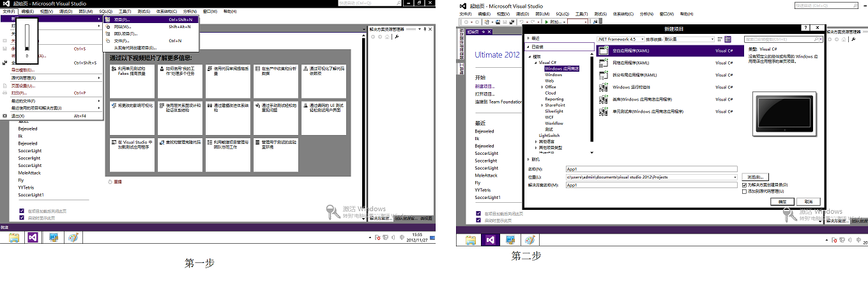
Task: Click the 拆分布局应用程序(XAML) template icon
Action: pos(604,75)
